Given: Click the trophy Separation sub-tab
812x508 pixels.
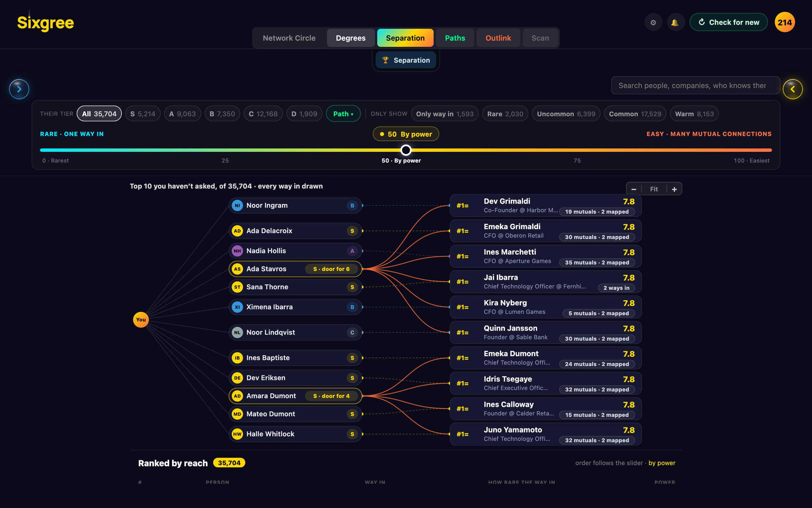Looking at the screenshot, I should 406,60.
